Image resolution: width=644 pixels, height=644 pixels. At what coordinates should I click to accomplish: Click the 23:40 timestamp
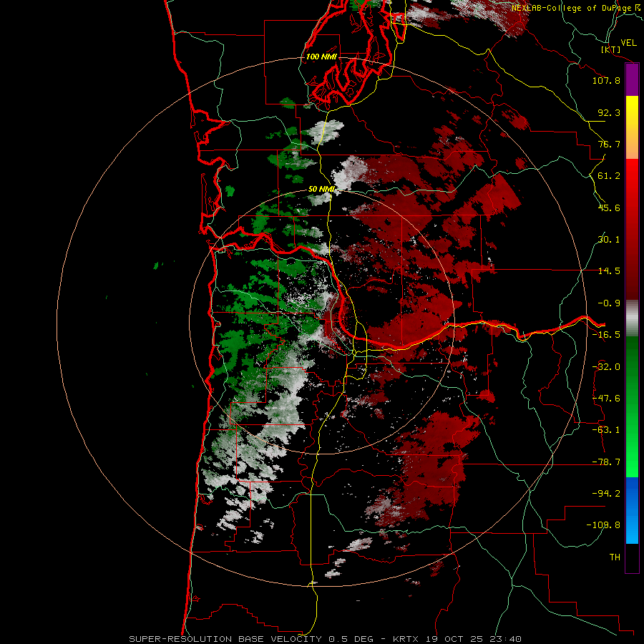pyautogui.click(x=505, y=639)
